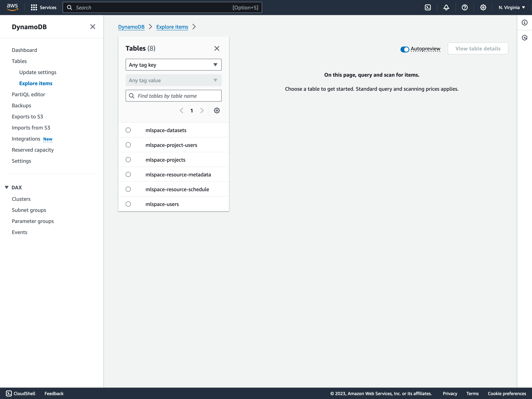
Task: Click the mlspace-datasets table name
Action: (166, 130)
